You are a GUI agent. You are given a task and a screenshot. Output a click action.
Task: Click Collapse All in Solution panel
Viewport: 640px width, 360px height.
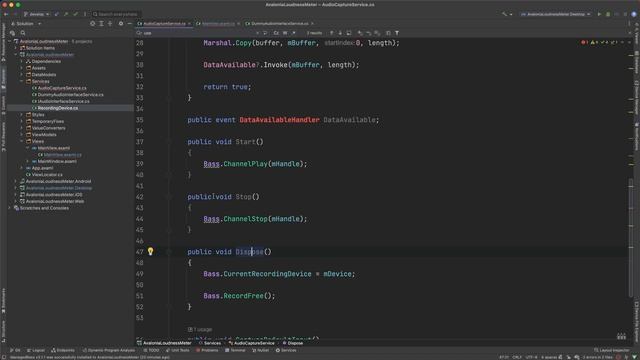(110, 24)
